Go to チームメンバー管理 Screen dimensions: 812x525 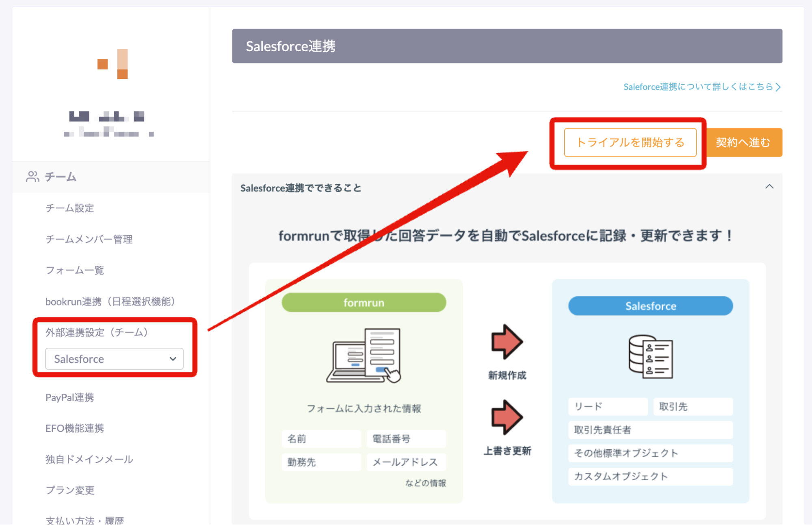89,239
